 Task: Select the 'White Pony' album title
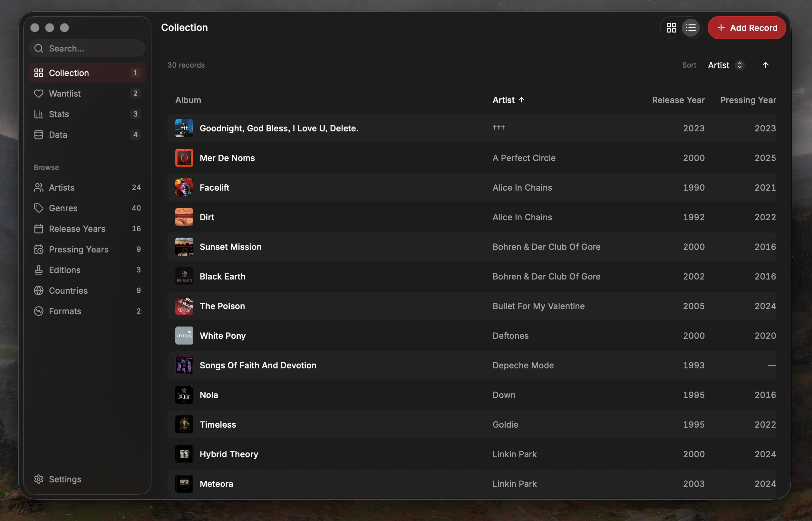pyautogui.click(x=223, y=336)
